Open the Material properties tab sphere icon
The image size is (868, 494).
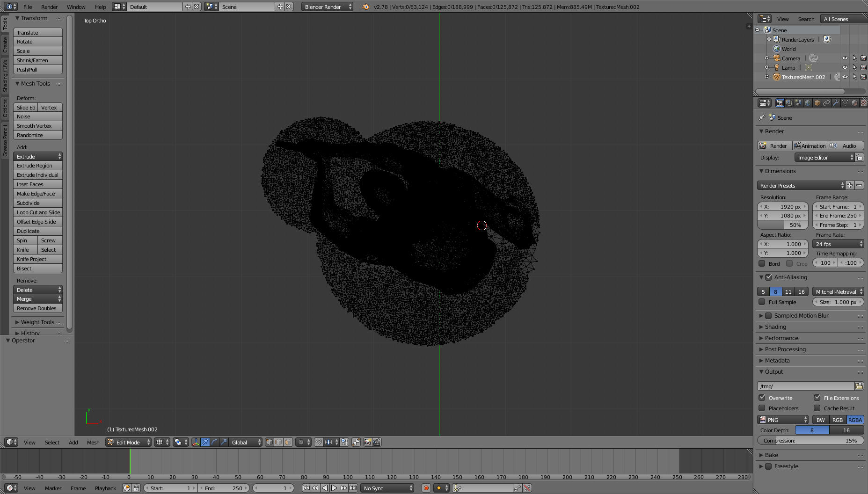click(x=854, y=103)
